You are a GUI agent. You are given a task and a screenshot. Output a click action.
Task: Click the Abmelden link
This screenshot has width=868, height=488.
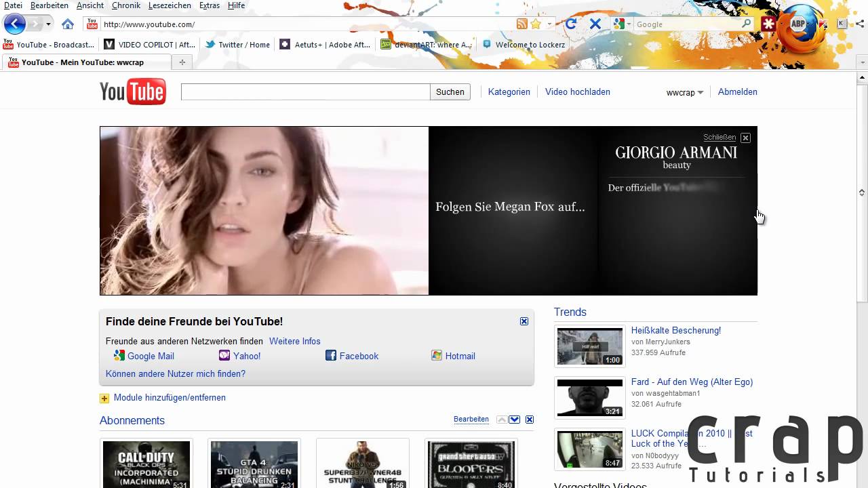pos(738,92)
